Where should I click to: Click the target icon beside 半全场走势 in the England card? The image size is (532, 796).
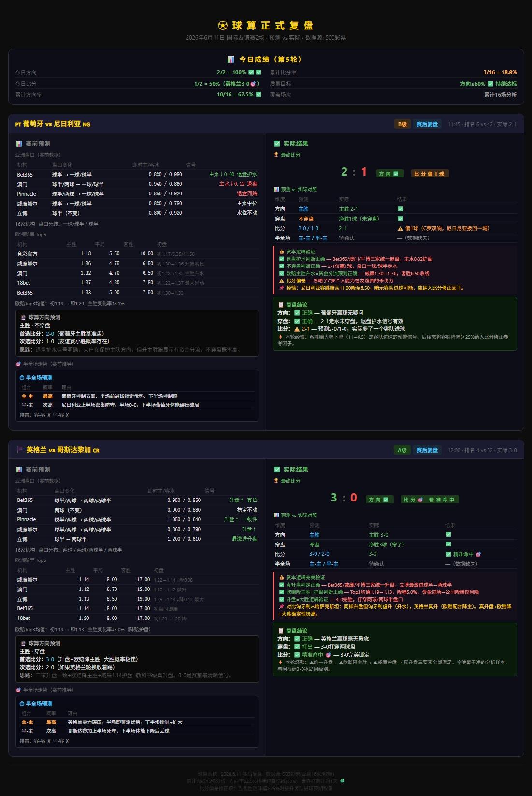click(x=18, y=690)
